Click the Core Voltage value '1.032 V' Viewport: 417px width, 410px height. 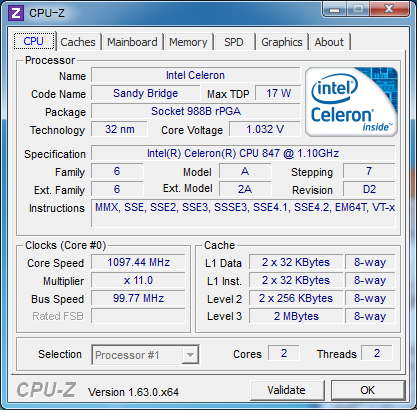pyautogui.click(x=265, y=129)
